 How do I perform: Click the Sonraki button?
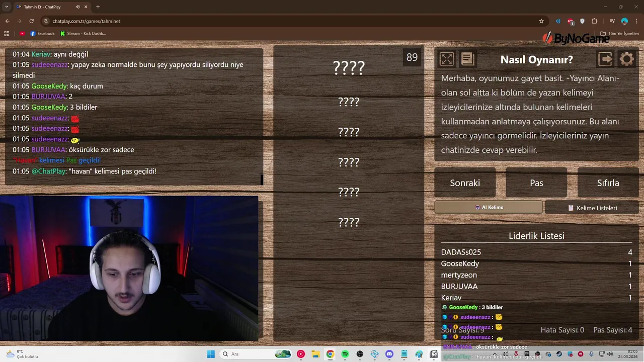(465, 183)
